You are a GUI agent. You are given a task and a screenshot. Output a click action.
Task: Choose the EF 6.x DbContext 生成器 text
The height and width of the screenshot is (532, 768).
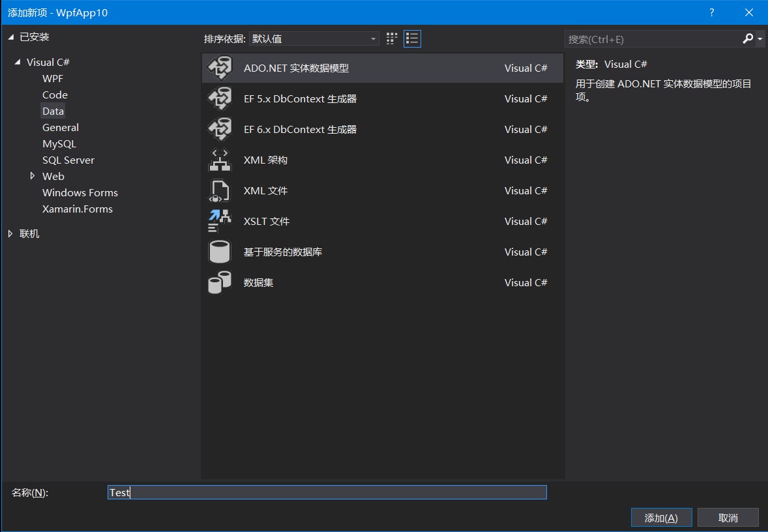tap(301, 129)
